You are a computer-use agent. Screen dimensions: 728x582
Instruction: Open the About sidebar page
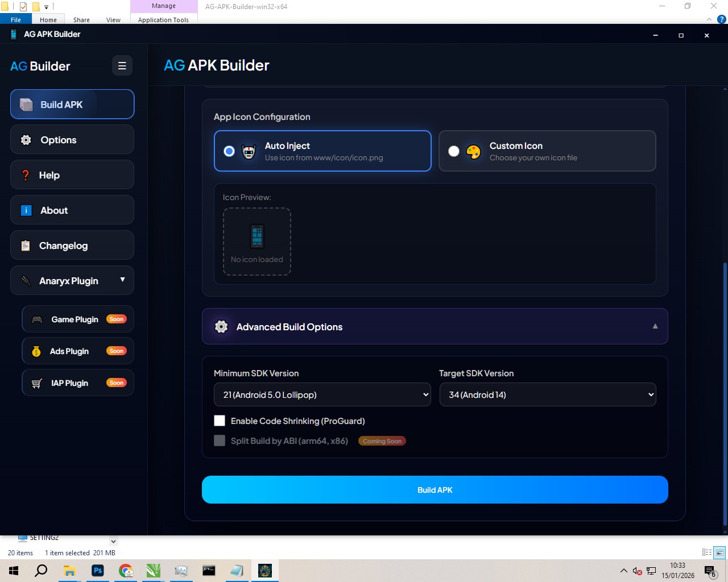click(72, 210)
